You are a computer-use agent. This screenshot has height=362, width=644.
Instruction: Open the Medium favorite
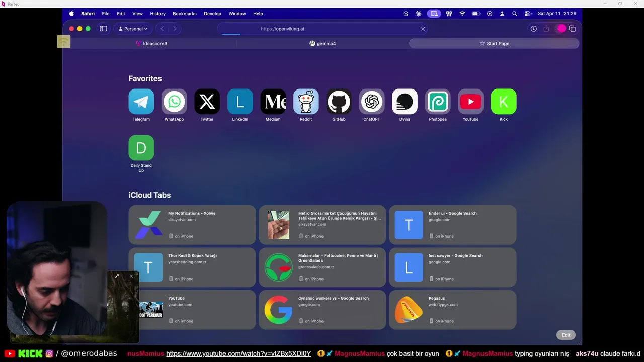273,102
